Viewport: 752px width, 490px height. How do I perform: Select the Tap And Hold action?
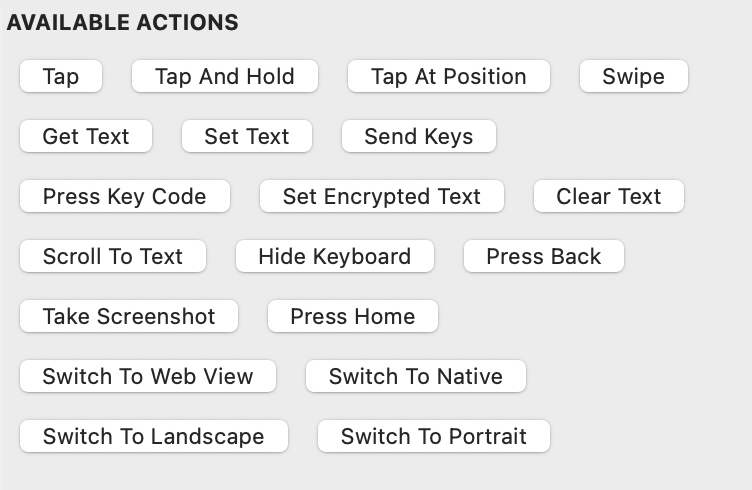pos(225,77)
